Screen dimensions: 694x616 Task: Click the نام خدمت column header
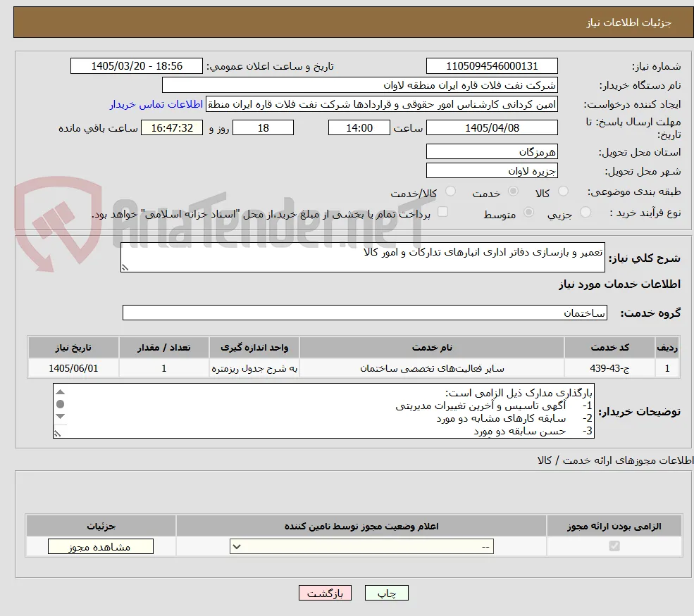431,348
